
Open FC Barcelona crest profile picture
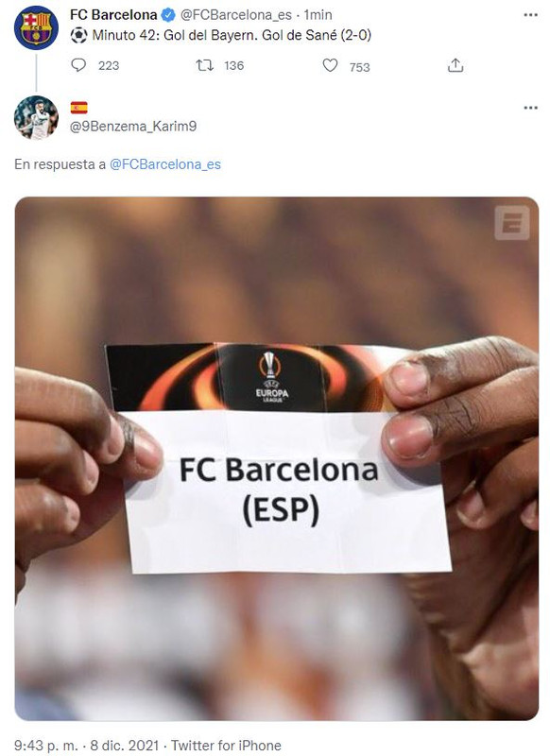(36, 27)
